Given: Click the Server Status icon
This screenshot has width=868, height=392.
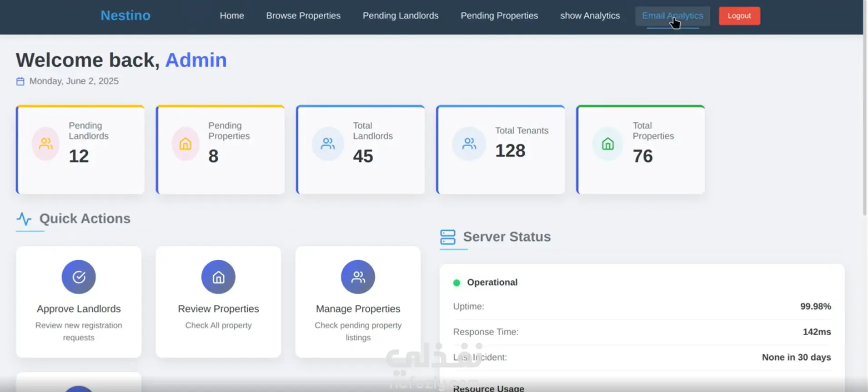Looking at the screenshot, I should [447, 237].
